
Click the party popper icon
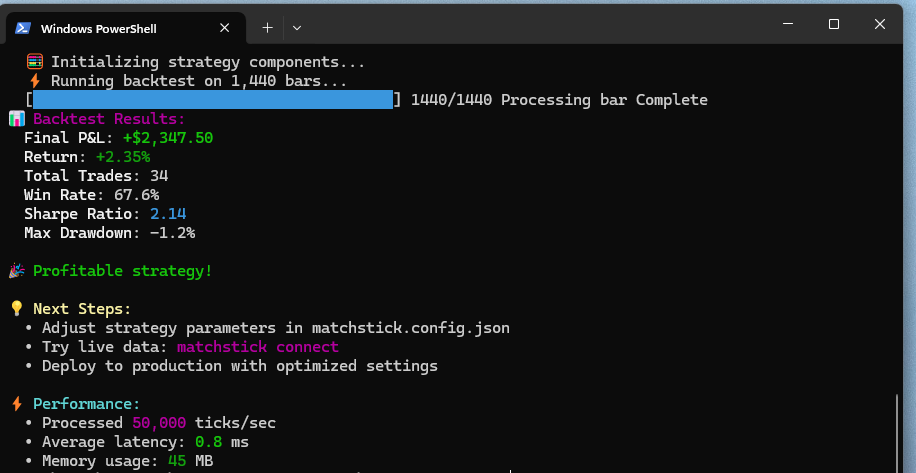pyautogui.click(x=17, y=271)
